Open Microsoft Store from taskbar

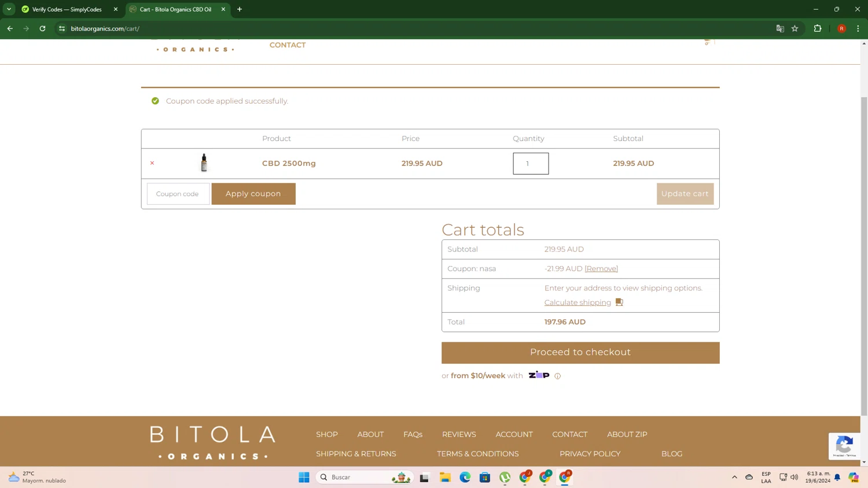[x=485, y=477]
